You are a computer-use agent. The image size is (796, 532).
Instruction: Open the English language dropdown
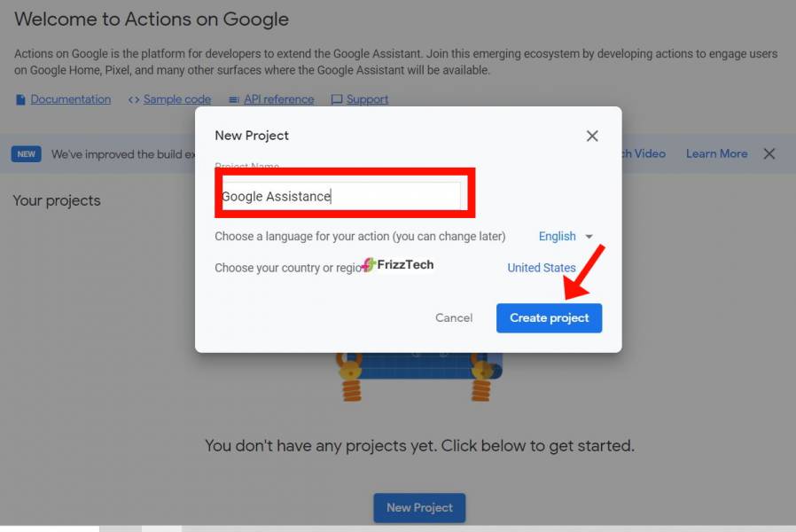point(557,236)
